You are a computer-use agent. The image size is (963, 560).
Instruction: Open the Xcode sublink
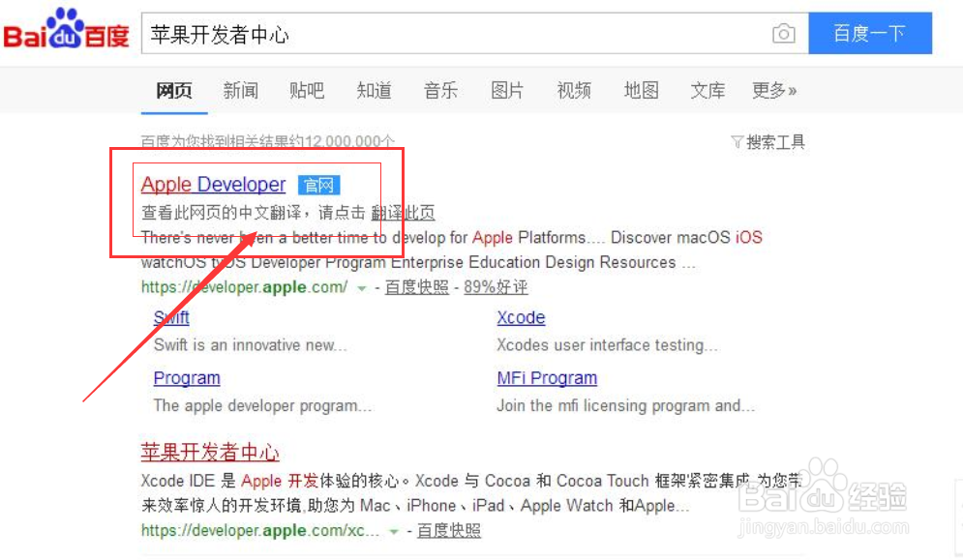click(x=521, y=317)
